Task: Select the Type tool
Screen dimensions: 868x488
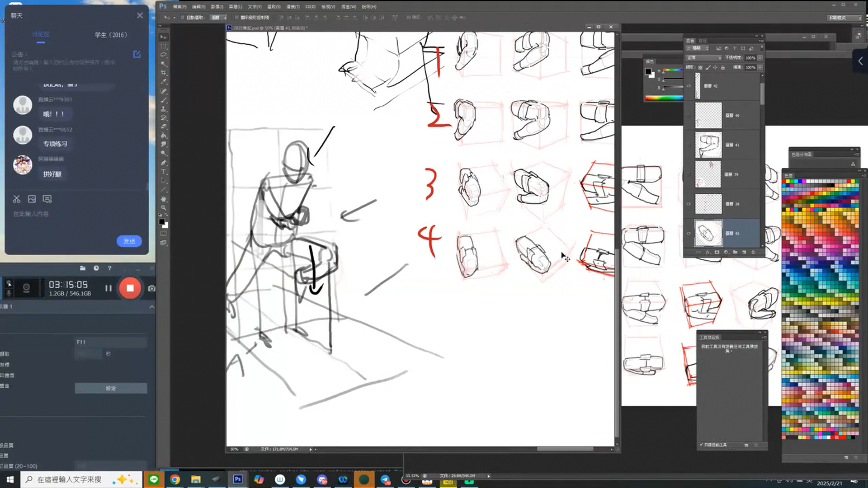Action: click(x=164, y=172)
